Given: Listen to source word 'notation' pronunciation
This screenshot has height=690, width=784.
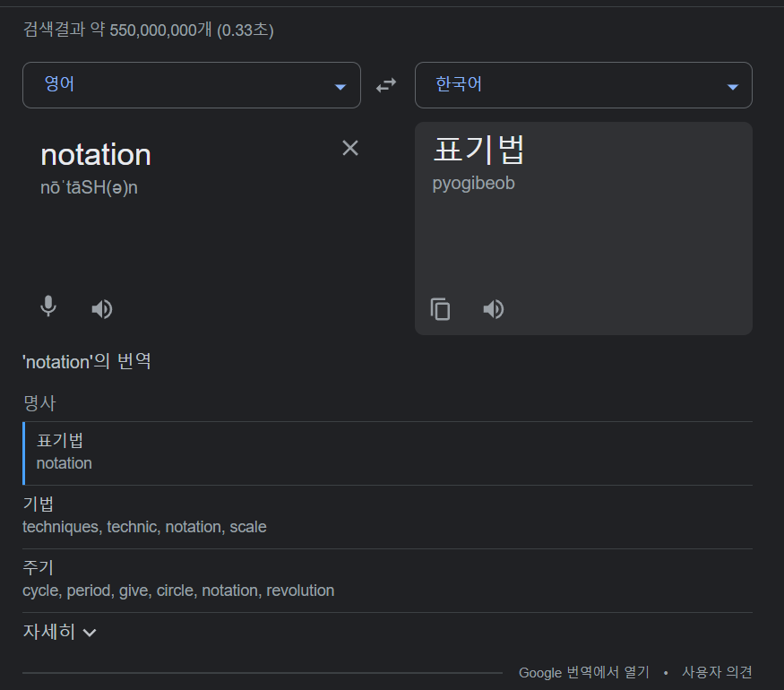Looking at the screenshot, I should pyautogui.click(x=102, y=309).
